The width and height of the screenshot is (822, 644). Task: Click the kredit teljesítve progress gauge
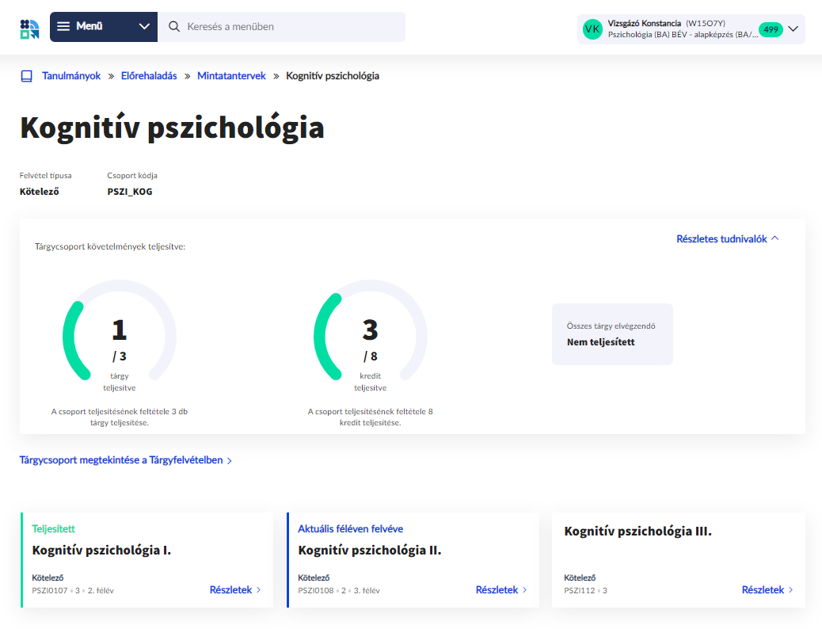370,336
